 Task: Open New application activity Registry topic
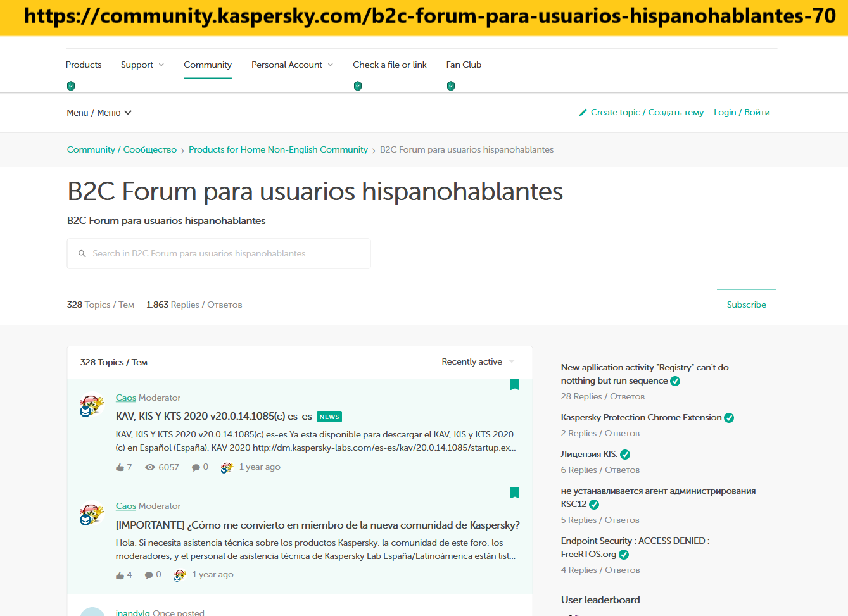[x=645, y=374]
